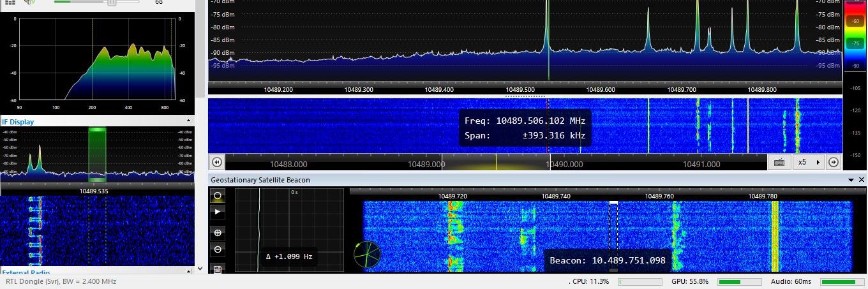Click the Freq: 10489.506.102 MHz readout
The image size is (868, 289).
coord(525,121)
